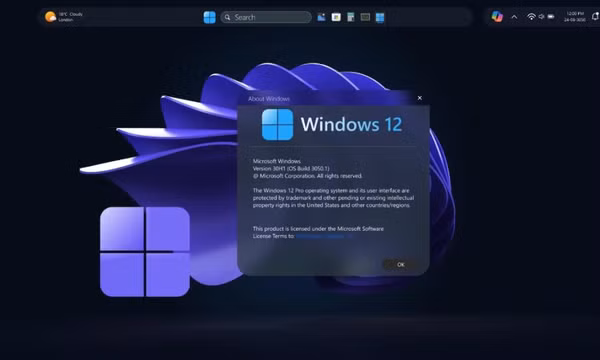Screen dimensions: 600x360
Task: Click the 'Microsoft Windows' line in dialog
Action: (277, 161)
